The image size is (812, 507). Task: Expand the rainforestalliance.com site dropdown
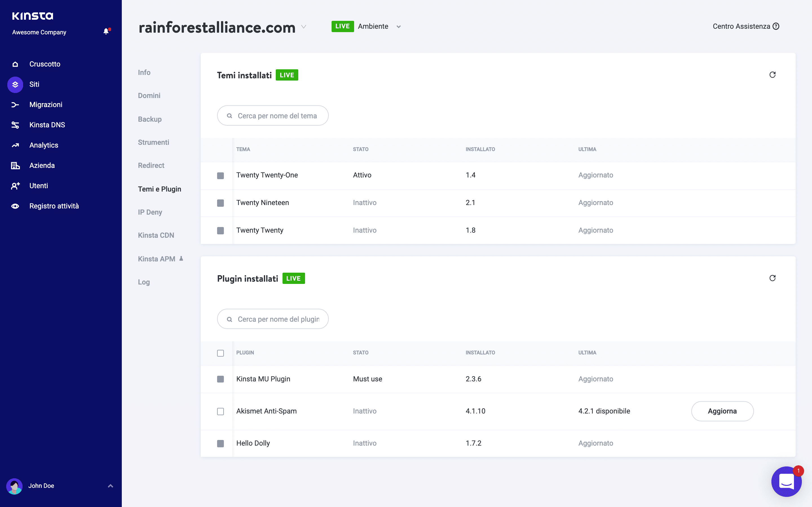(x=304, y=27)
